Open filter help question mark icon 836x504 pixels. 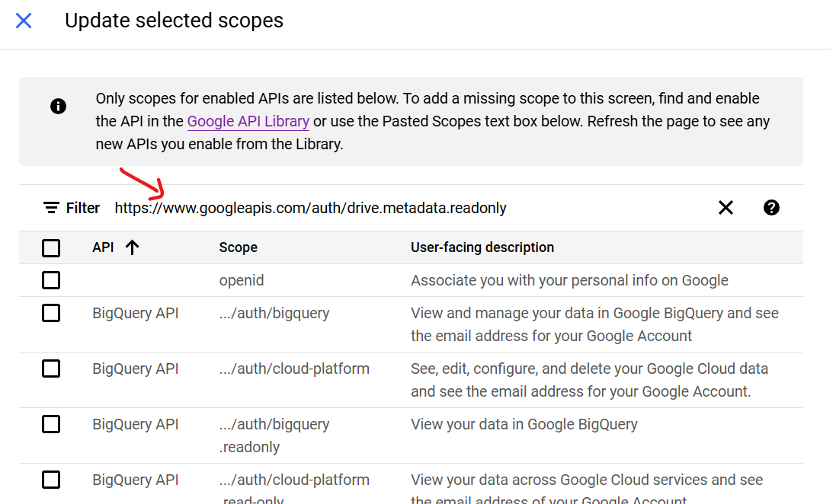click(771, 208)
